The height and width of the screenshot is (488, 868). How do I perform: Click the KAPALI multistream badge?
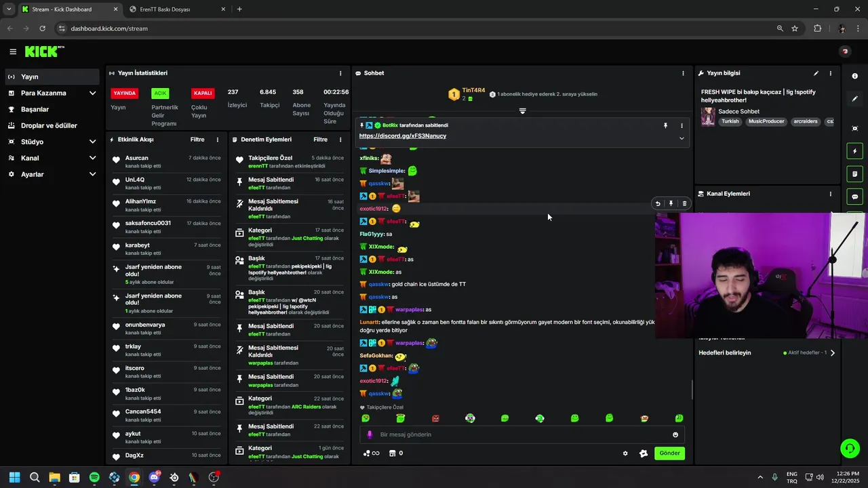203,94
